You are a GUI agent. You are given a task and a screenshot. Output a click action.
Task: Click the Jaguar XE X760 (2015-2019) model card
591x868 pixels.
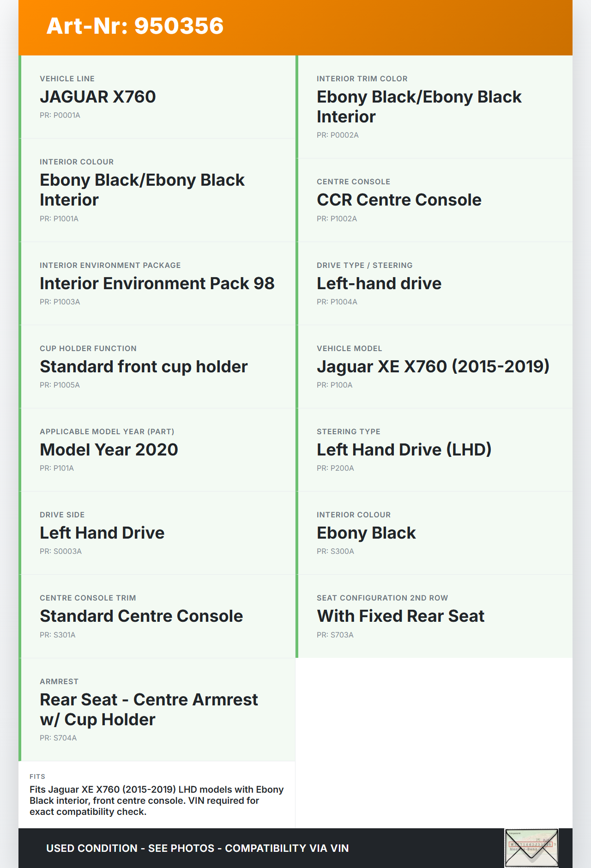435,366
